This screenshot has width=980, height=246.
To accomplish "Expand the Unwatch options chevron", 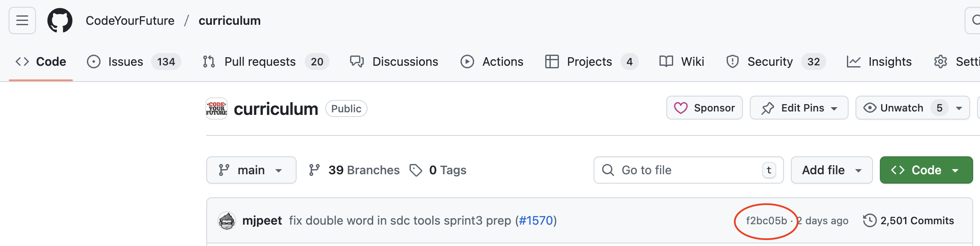I will (959, 108).
